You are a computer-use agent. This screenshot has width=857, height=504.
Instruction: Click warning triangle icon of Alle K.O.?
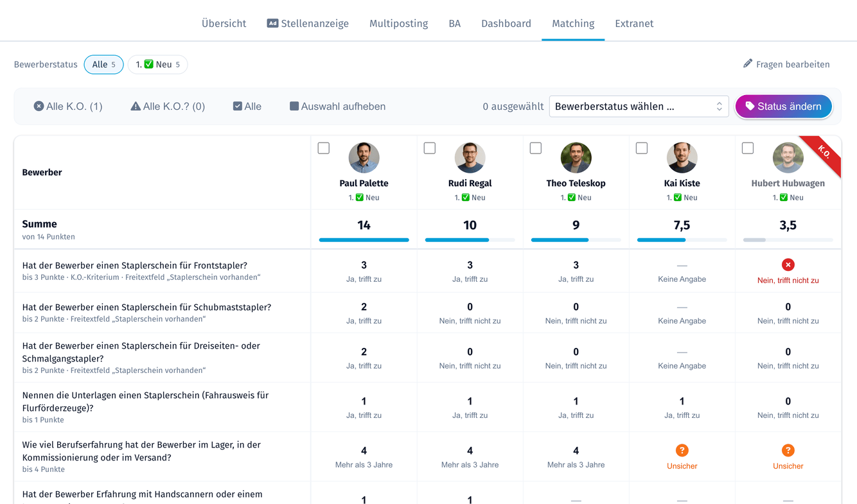pos(136,106)
